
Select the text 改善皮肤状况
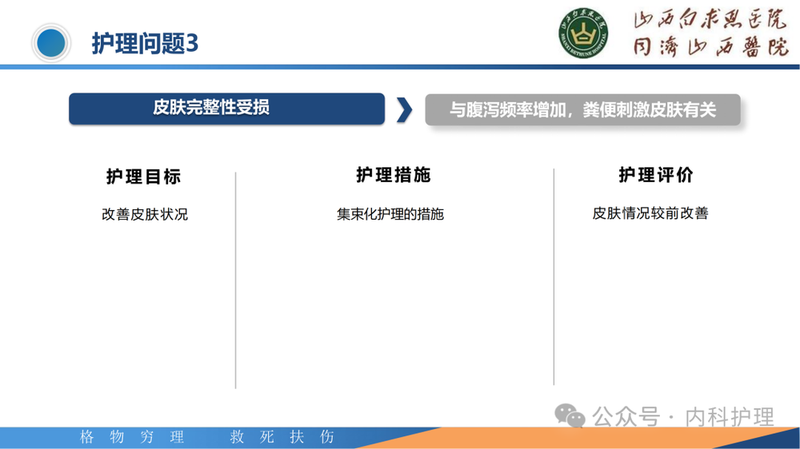pyautogui.click(x=145, y=214)
